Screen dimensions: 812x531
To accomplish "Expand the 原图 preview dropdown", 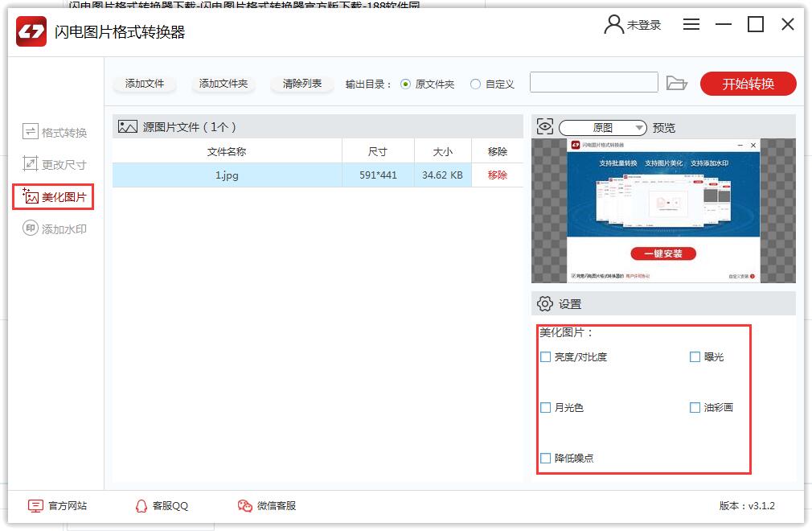I will pyautogui.click(x=603, y=128).
